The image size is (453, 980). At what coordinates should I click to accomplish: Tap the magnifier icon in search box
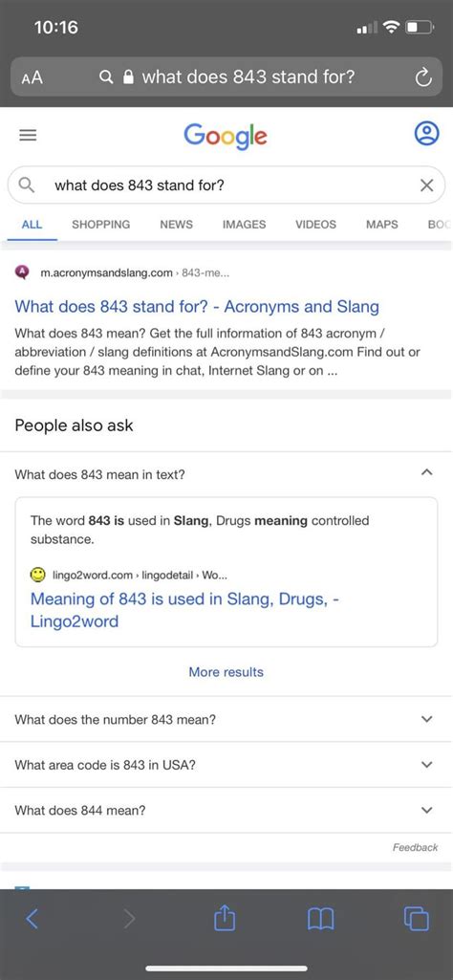[x=26, y=185]
